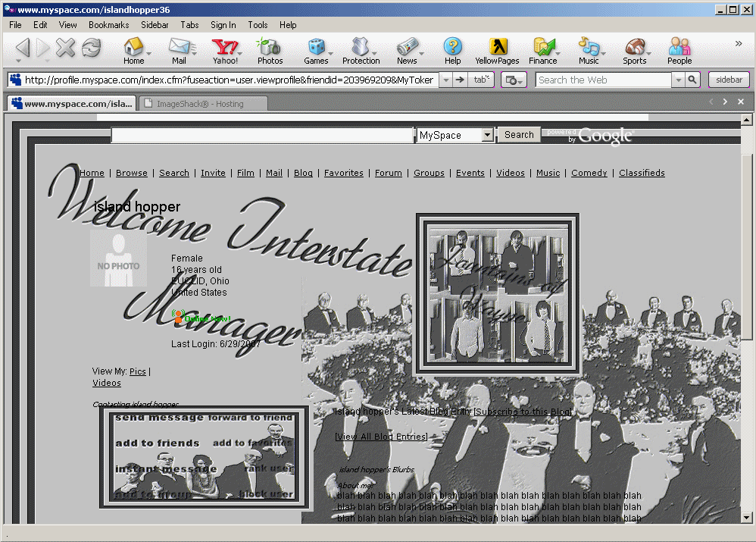Open the Browse link in MySpace navigation
Viewport: 756px width, 542px height.
[132, 173]
